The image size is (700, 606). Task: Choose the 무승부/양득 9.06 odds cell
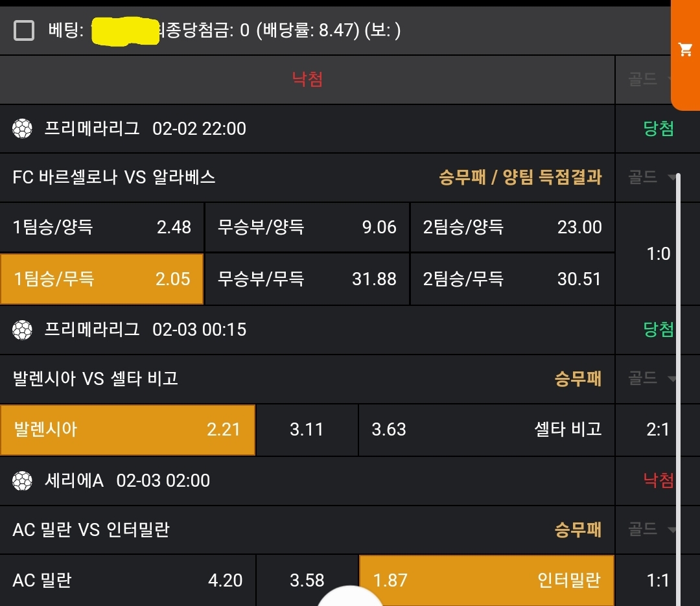pos(307,227)
